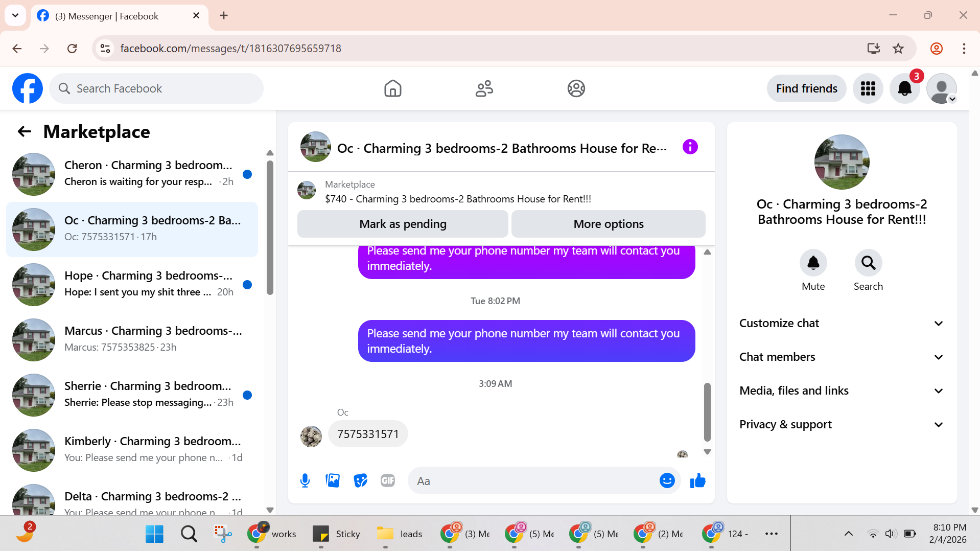
Task: Click conversation list scrollbar thumb
Action: click(270, 228)
